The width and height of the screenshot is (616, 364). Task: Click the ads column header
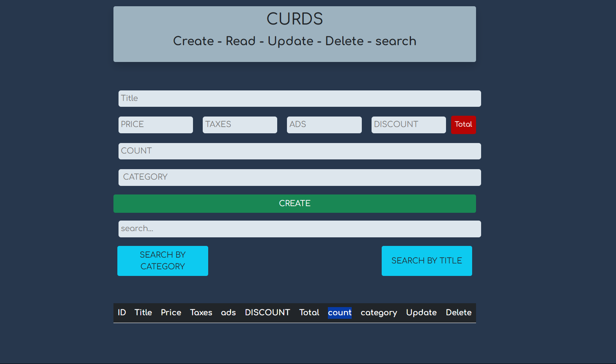(228, 313)
